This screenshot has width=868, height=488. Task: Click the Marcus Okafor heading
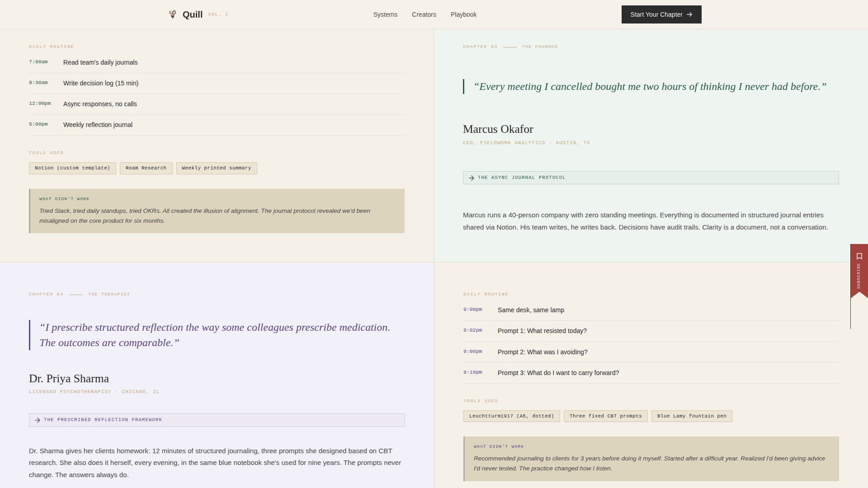pyautogui.click(x=498, y=129)
